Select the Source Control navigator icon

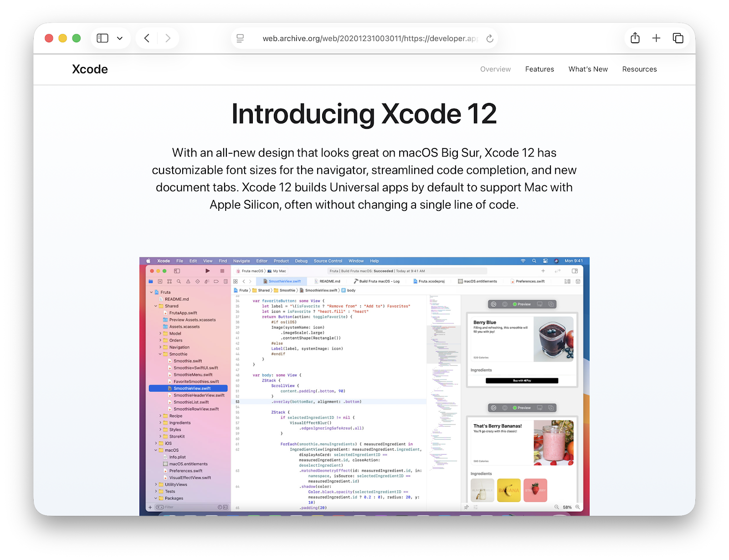click(x=160, y=281)
